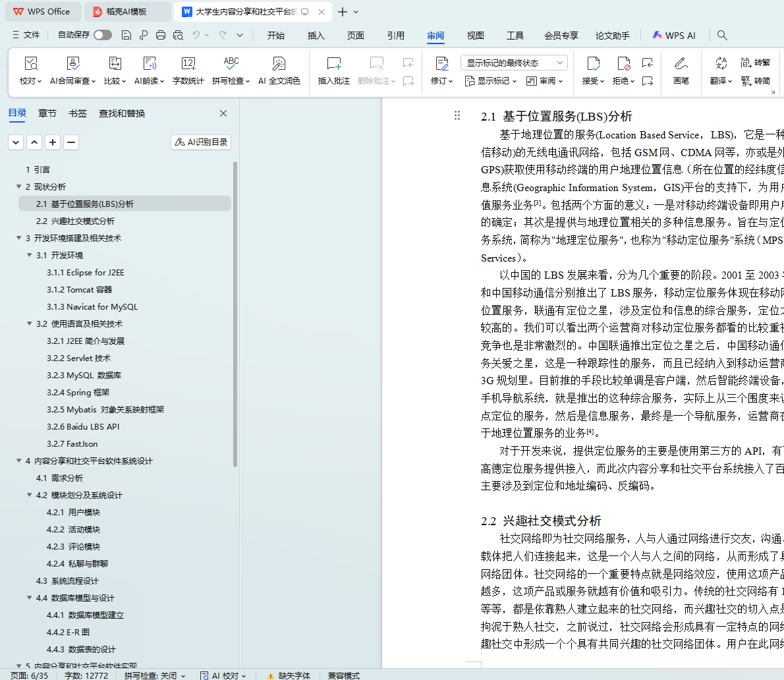Start AI朗读 read aloud
Image resolution: width=784 pixels, height=680 pixels.
[150, 71]
